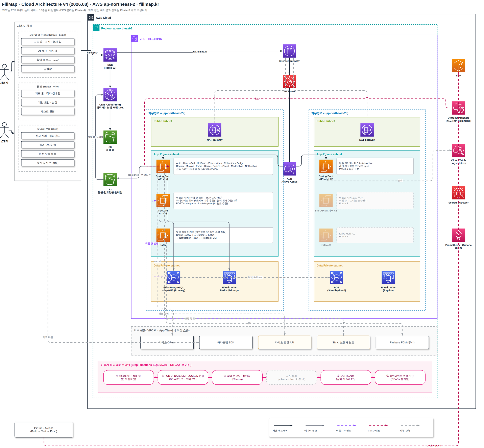Select the 카카오 OAuth box
The height and width of the screenshot is (448, 484).
[167, 342]
